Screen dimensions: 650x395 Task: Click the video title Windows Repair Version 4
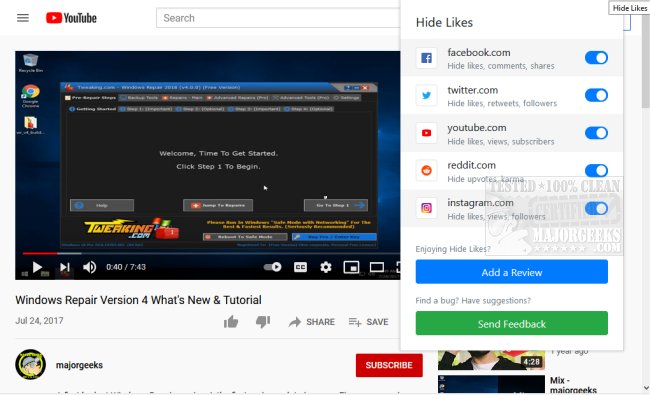(138, 300)
